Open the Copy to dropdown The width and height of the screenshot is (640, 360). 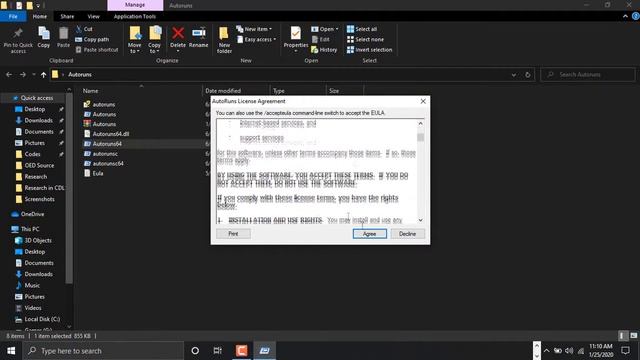[x=155, y=40]
